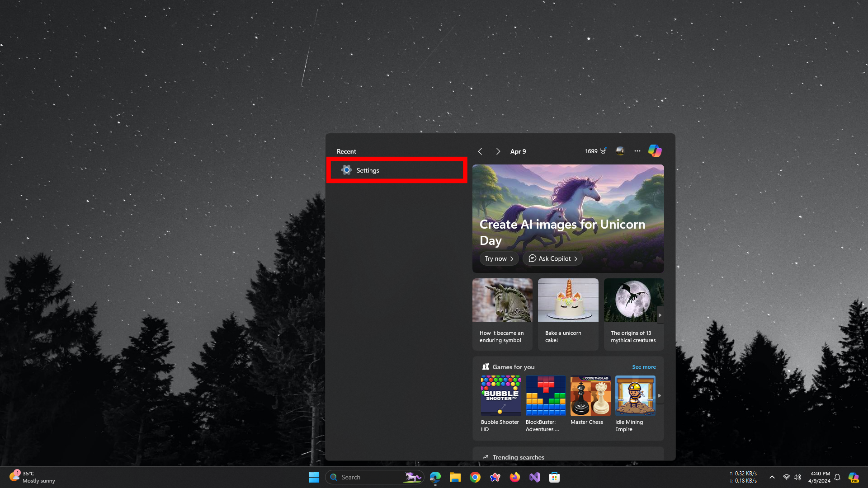Click the Ask Copilot button
Image resolution: width=868 pixels, height=488 pixels.
(552, 258)
